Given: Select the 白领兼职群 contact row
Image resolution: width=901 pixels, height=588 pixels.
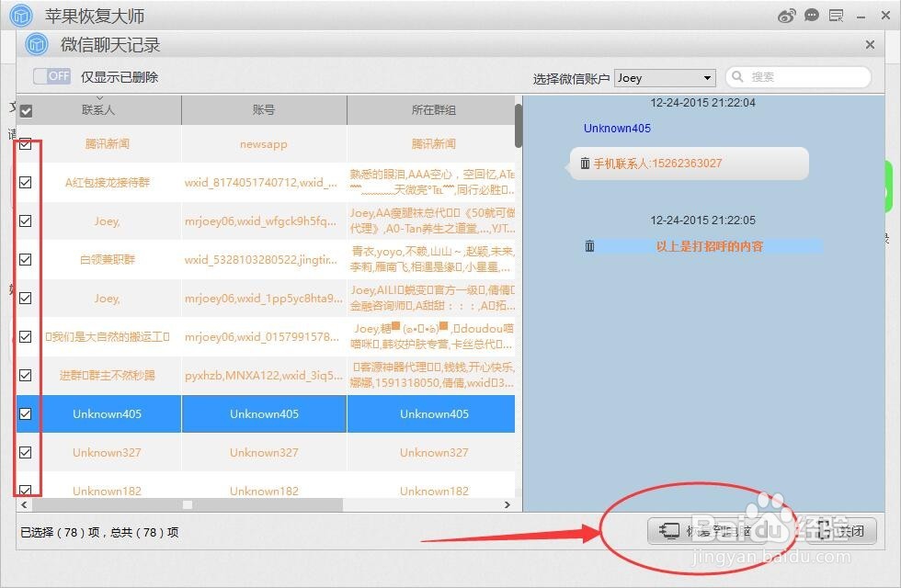Looking at the screenshot, I should pyautogui.click(x=107, y=259).
